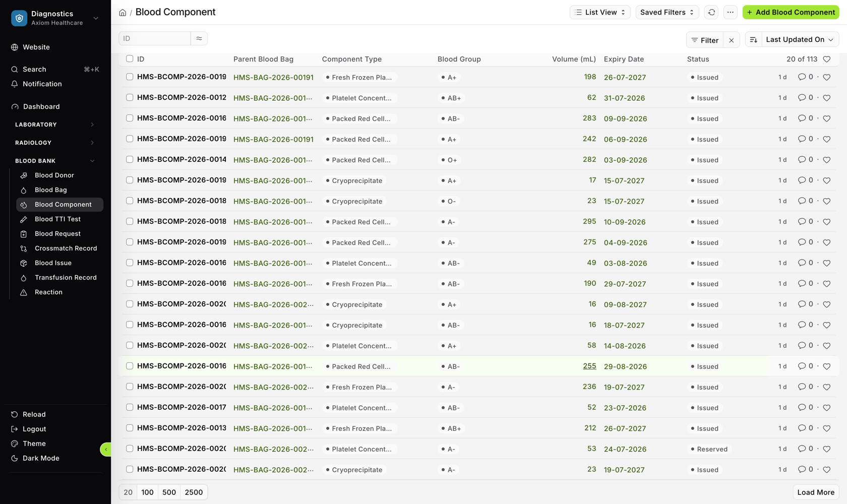Tick checkbox for row expiring 29-08-2026
This screenshot has height=504, width=847.
coord(130,366)
